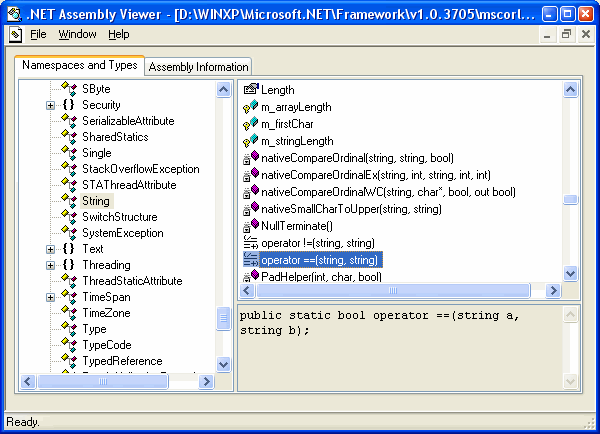The image size is (600, 434).
Task: Select the Type entry in tree
Action: click(95, 329)
